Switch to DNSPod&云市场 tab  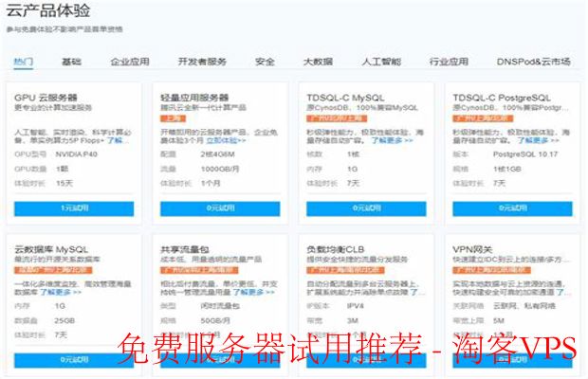pos(534,62)
